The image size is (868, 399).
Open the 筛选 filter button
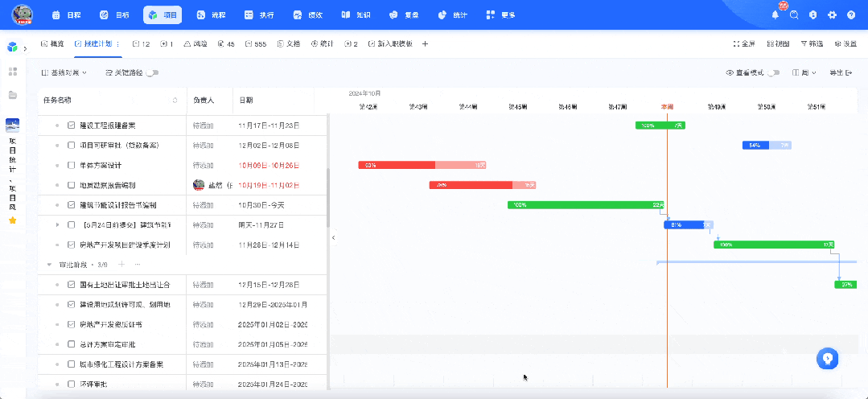coord(812,43)
